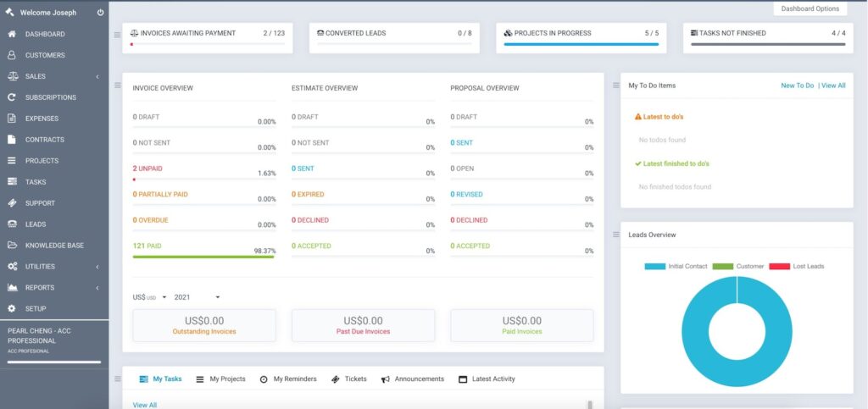Toggle Lost Leads legend in chart
The width and height of the screenshot is (868, 409).
tap(797, 266)
